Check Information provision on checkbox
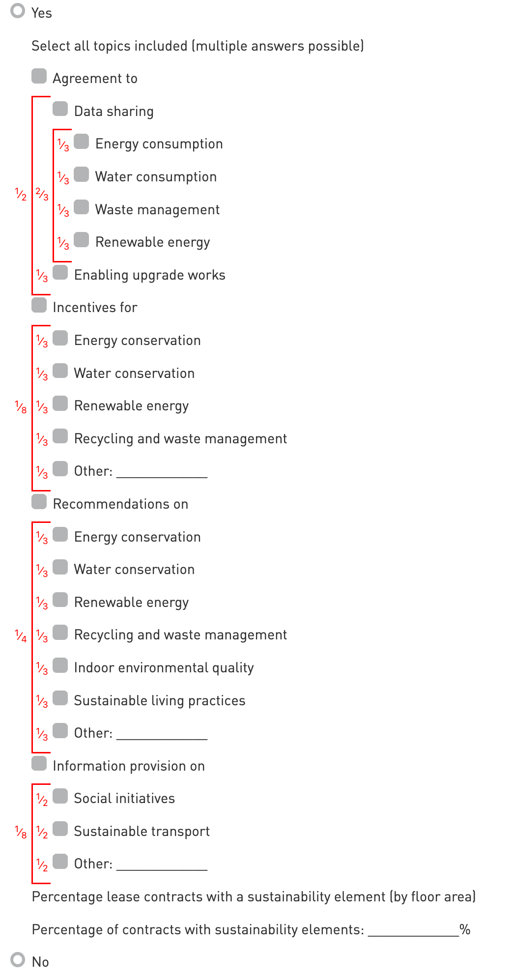The height and width of the screenshot is (980, 511). click(x=39, y=763)
